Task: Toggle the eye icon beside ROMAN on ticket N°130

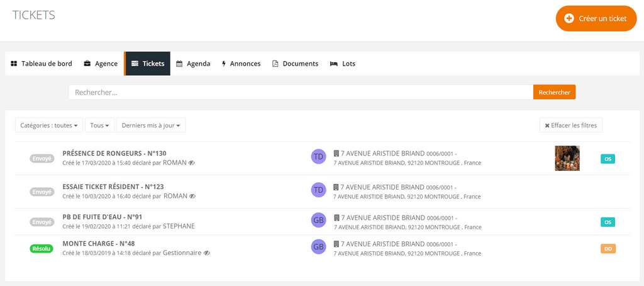Action: pyautogui.click(x=192, y=163)
